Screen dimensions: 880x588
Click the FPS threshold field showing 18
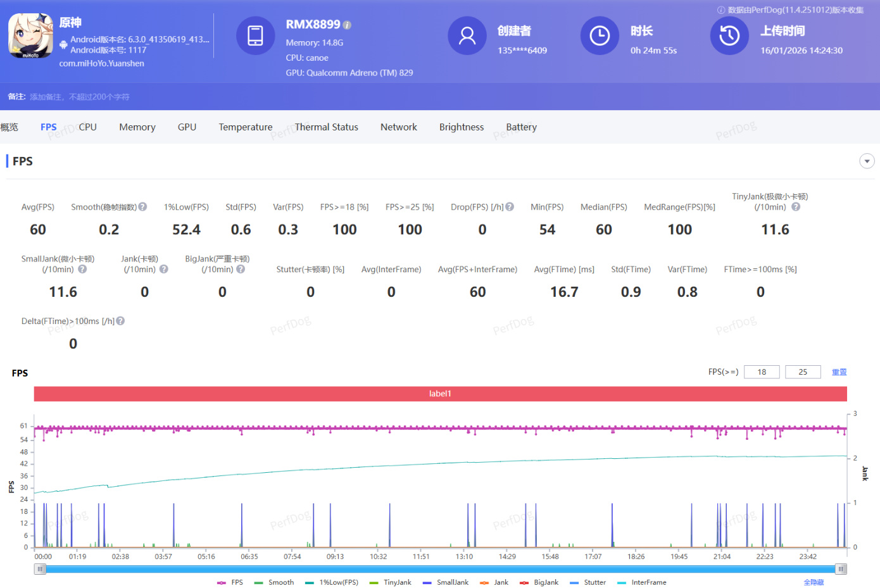point(762,372)
